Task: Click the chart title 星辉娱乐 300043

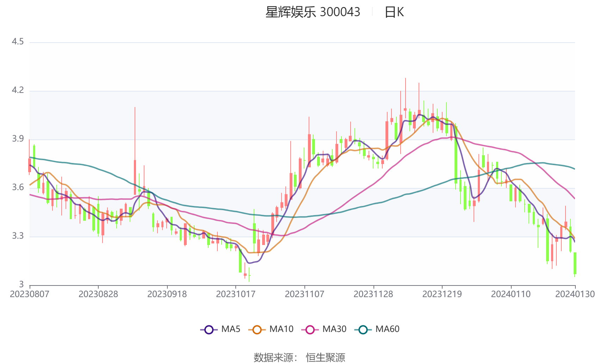Action: pyautogui.click(x=313, y=12)
